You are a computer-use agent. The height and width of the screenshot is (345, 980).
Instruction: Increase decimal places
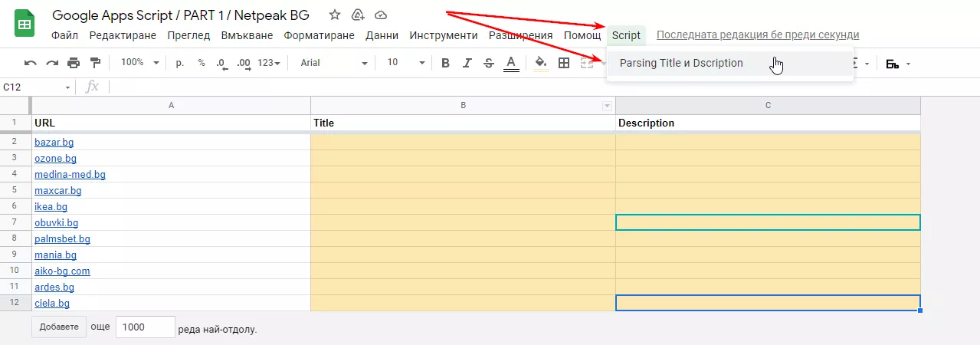tap(244, 63)
